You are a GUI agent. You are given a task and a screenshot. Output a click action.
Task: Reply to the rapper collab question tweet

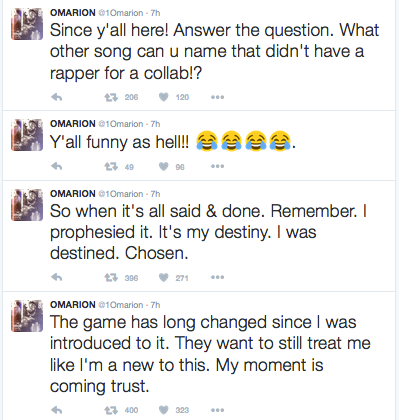[x=57, y=97]
